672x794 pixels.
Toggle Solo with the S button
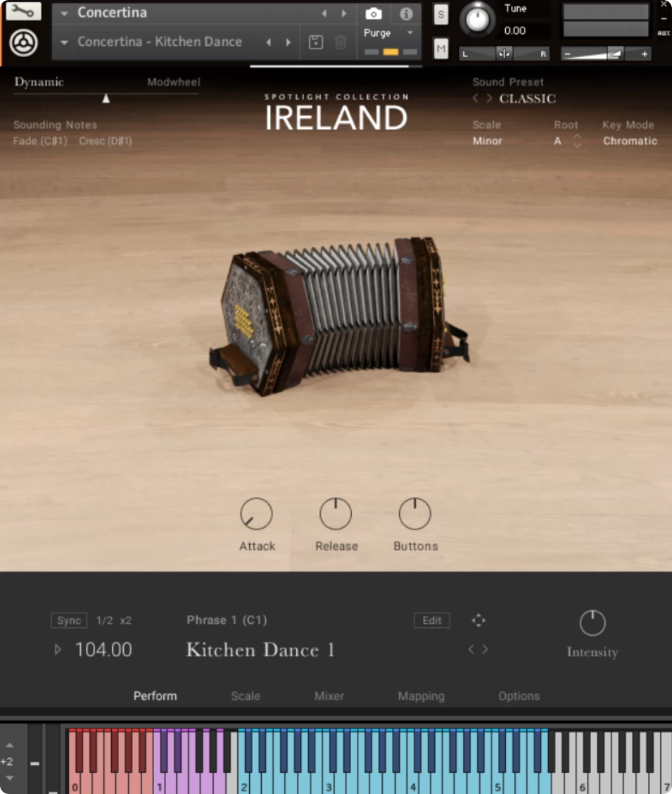[x=440, y=15]
